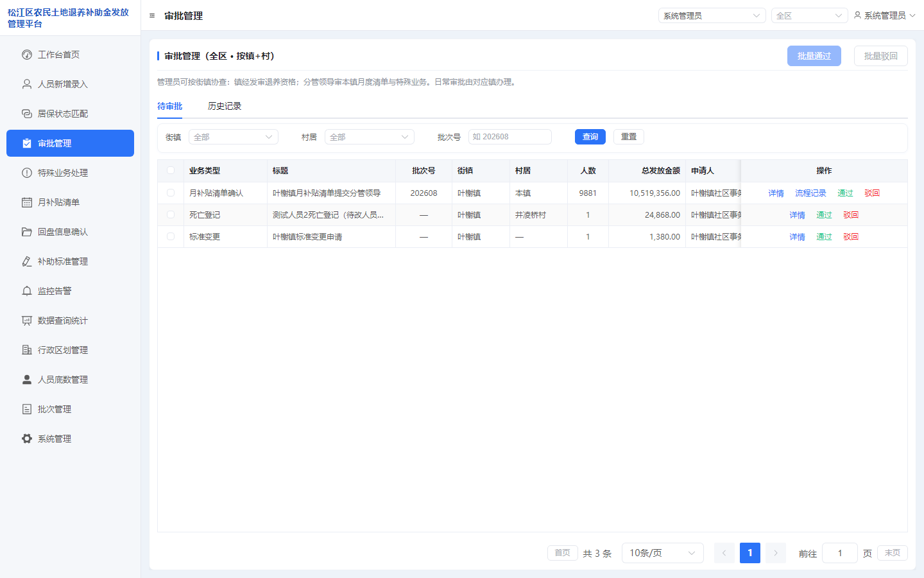Check the select-all checkbox in table header
The width and height of the screenshot is (924, 578).
(171, 170)
